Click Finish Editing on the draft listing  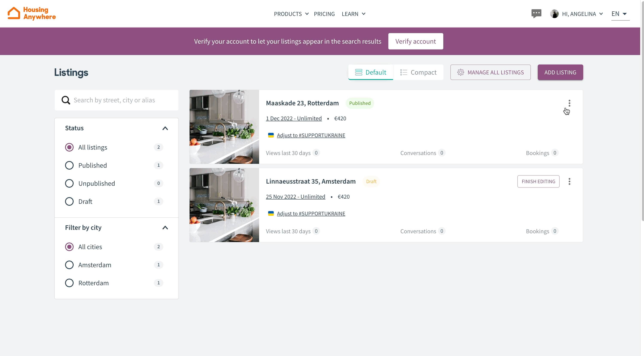coord(538,181)
